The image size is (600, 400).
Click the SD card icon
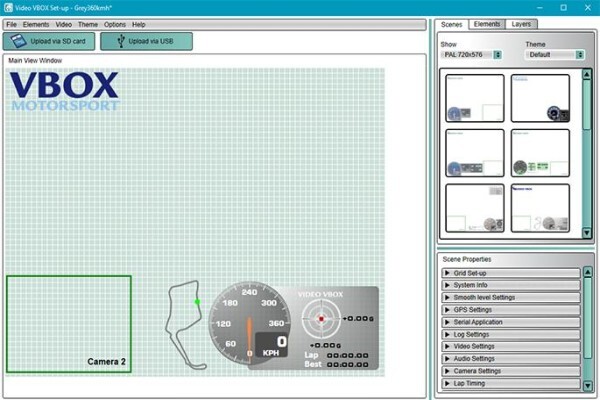pos(18,41)
